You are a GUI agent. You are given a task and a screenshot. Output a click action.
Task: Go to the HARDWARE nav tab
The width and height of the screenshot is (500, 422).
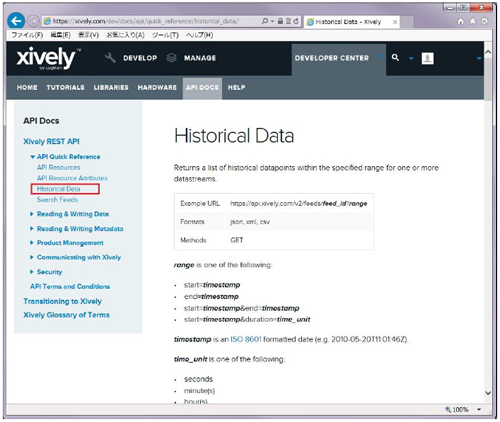tap(157, 87)
